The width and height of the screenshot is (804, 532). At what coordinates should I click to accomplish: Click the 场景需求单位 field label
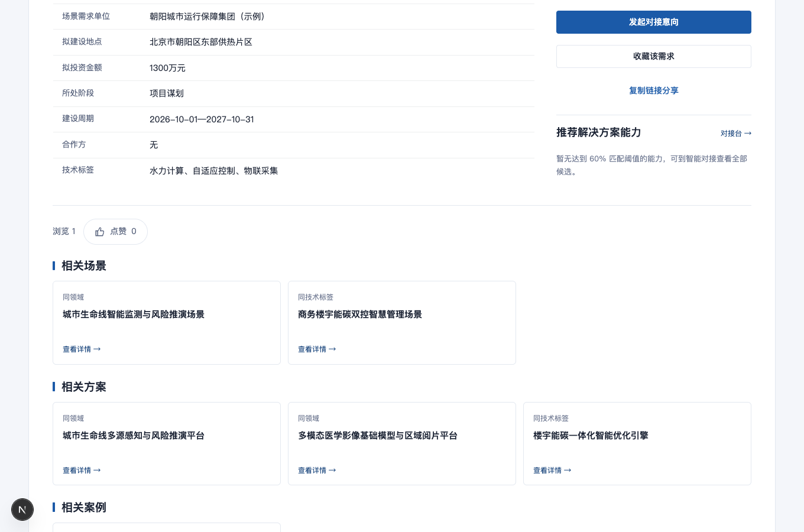tap(86, 17)
